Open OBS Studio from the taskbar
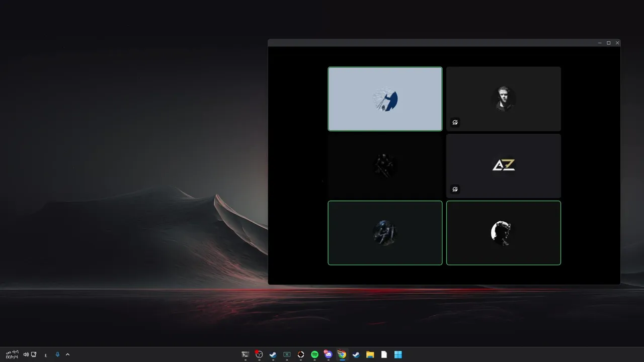 (259, 354)
